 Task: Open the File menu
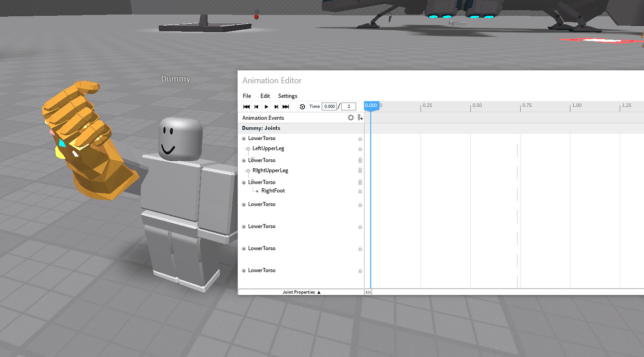247,96
